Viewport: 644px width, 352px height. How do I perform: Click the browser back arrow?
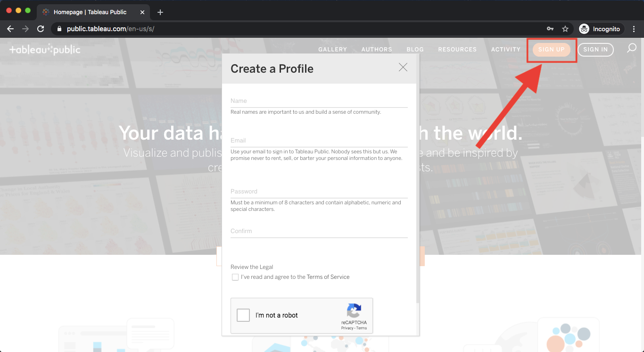(x=10, y=29)
